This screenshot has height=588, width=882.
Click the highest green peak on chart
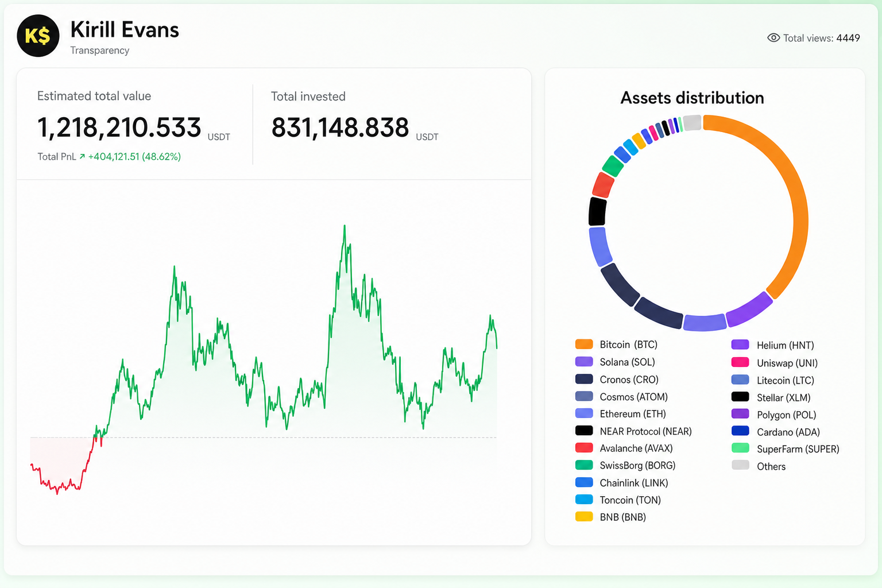click(x=345, y=227)
